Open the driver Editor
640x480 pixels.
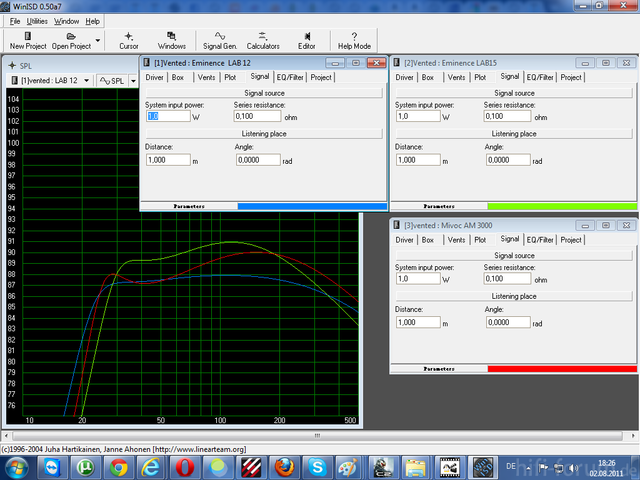306,39
